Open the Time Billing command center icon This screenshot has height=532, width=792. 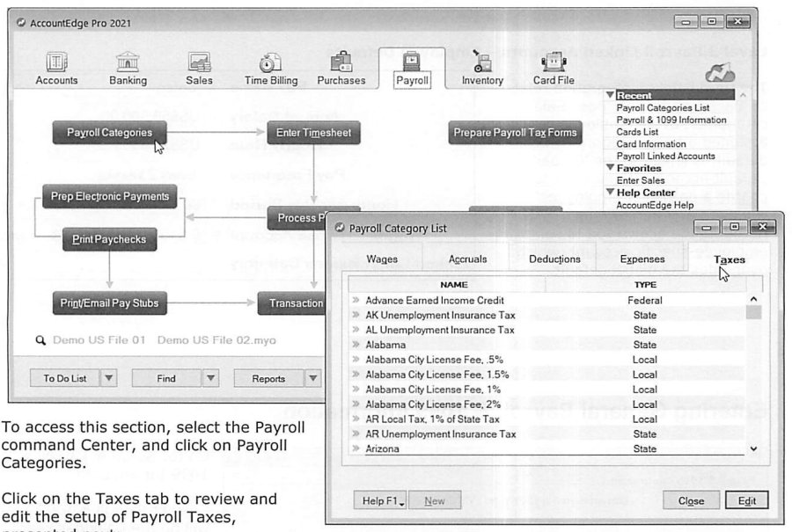click(270, 62)
